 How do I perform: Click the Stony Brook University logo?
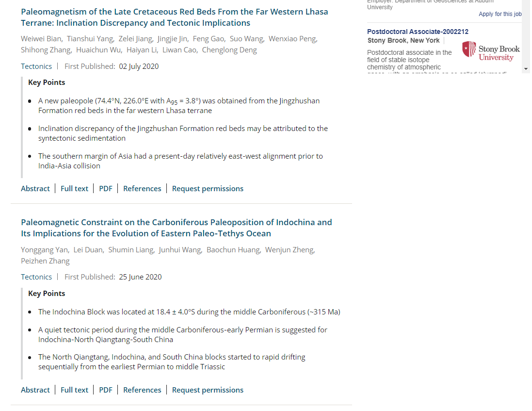(491, 51)
